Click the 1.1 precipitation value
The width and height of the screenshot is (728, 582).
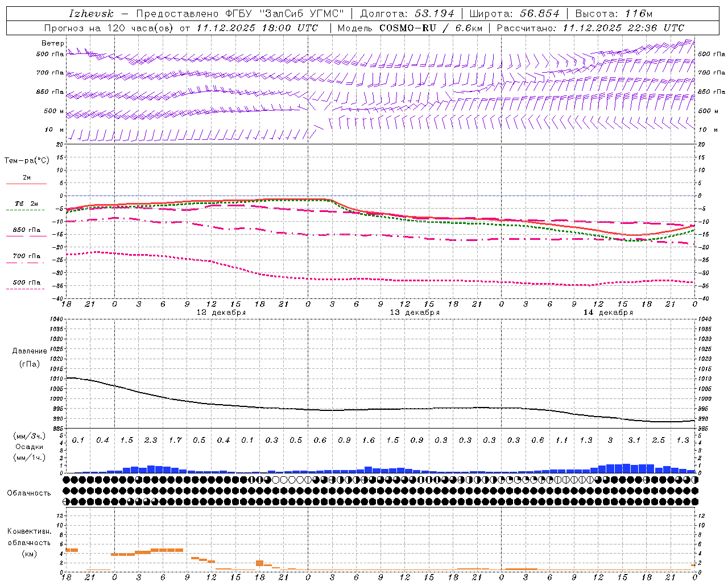[x=561, y=440]
